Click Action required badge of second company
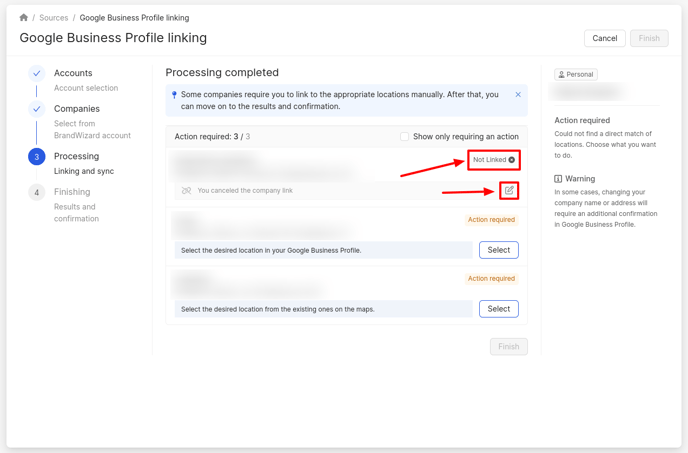The height and width of the screenshot is (453, 688). [491, 219]
